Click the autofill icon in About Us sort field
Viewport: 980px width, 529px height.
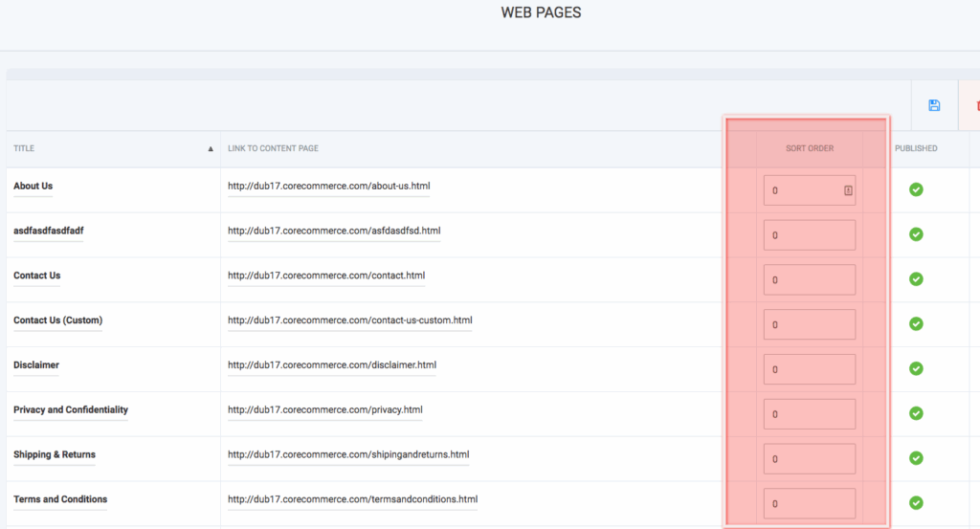848,190
